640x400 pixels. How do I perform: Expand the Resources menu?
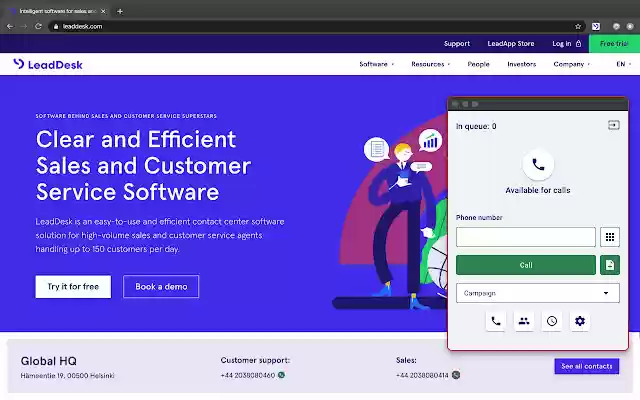431,64
